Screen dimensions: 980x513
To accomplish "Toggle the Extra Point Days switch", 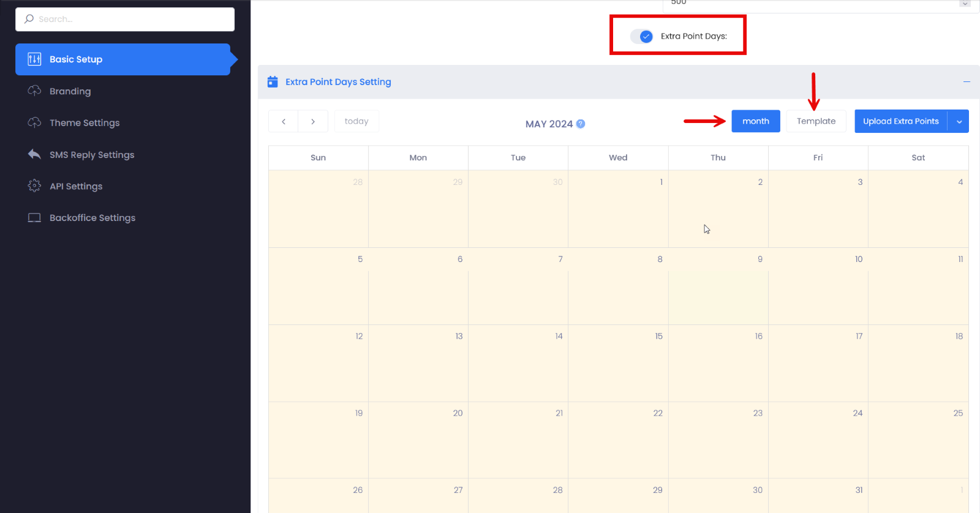I will pos(642,36).
